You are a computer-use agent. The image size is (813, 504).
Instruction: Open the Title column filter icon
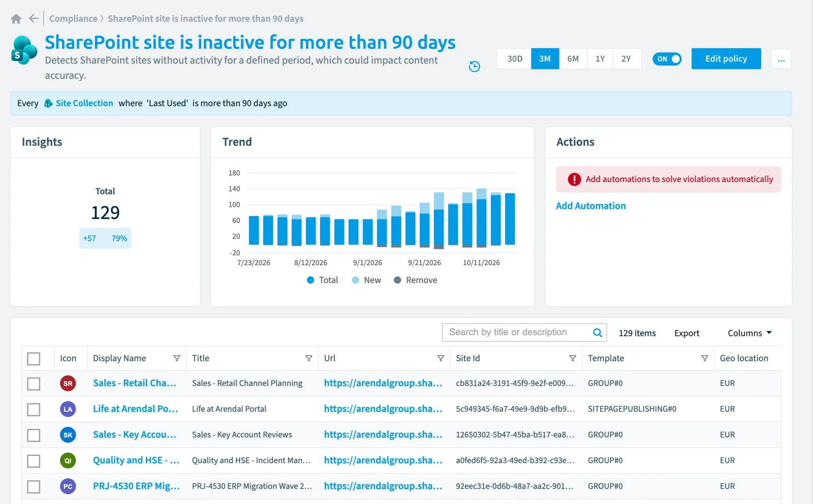[x=308, y=358]
